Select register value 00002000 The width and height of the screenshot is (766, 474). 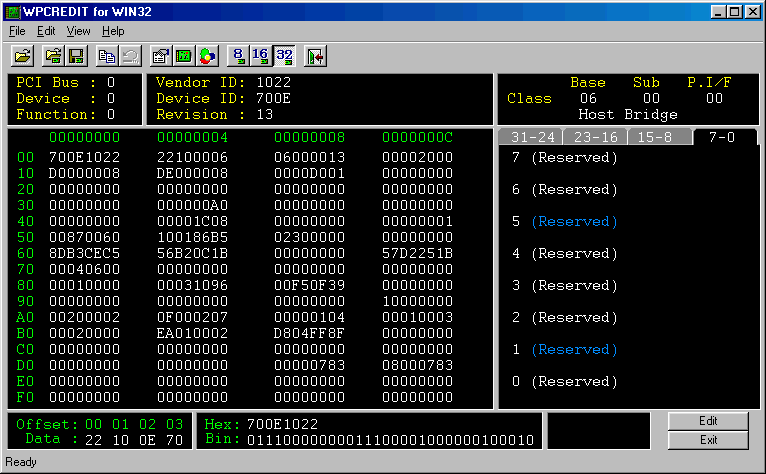pos(417,157)
